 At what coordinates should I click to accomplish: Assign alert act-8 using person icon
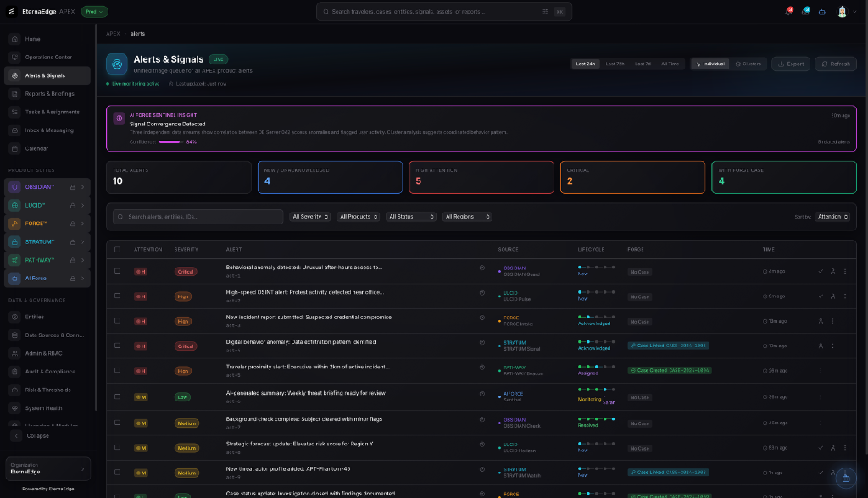click(832, 448)
